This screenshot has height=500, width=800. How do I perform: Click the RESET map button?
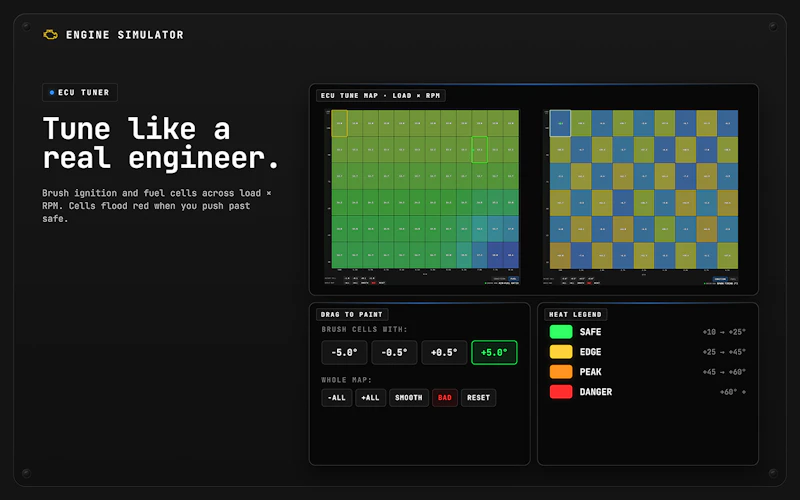(x=478, y=397)
